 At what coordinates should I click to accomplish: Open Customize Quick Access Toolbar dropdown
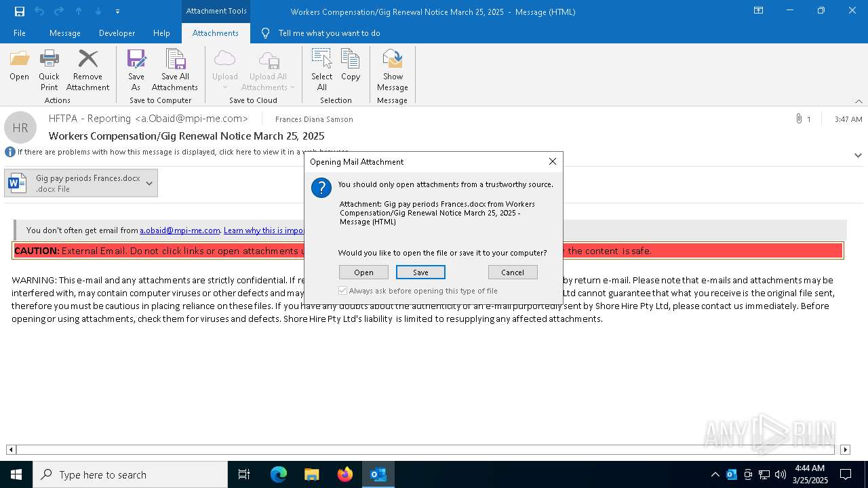coord(117,12)
